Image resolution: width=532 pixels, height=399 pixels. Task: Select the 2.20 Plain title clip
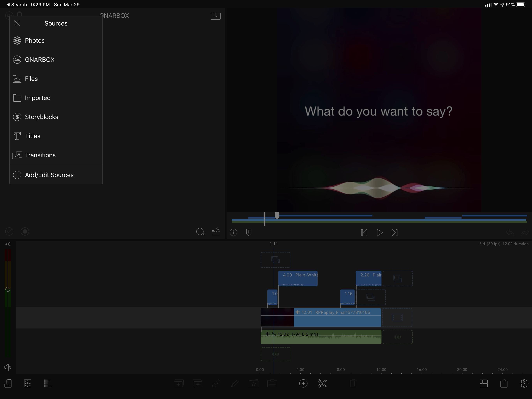(x=368, y=279)
